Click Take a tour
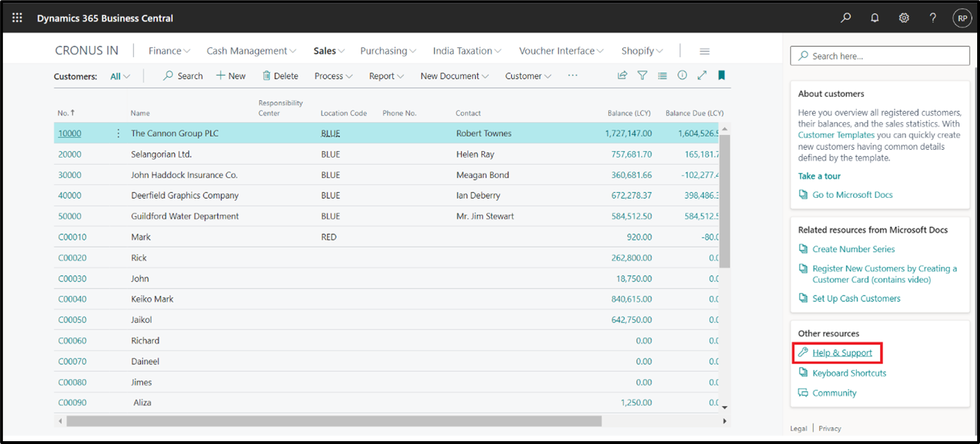This screenshot has width=980, height=444. click(x=819, y=176)
